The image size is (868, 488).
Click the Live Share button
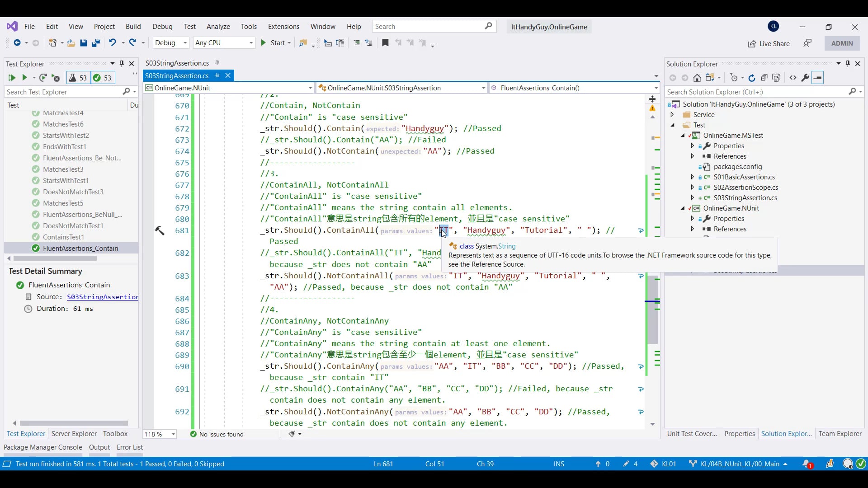[x=769, y=43]
